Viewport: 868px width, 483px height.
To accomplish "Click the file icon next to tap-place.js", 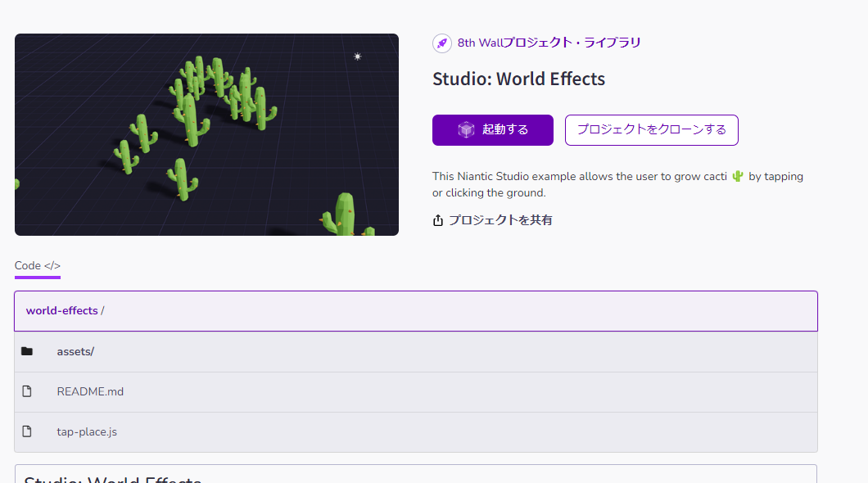I will [27, 431].
